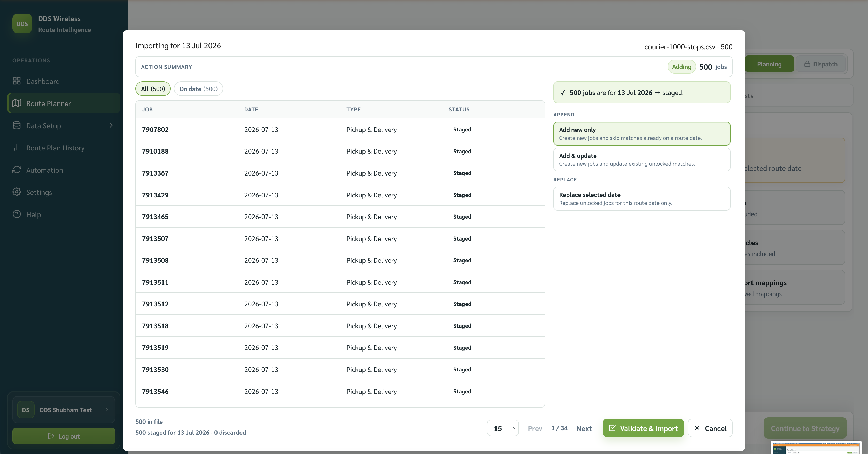Click the Cancel X icon
868x454 pixels.
pyautogui.click(x=697, y=428)
